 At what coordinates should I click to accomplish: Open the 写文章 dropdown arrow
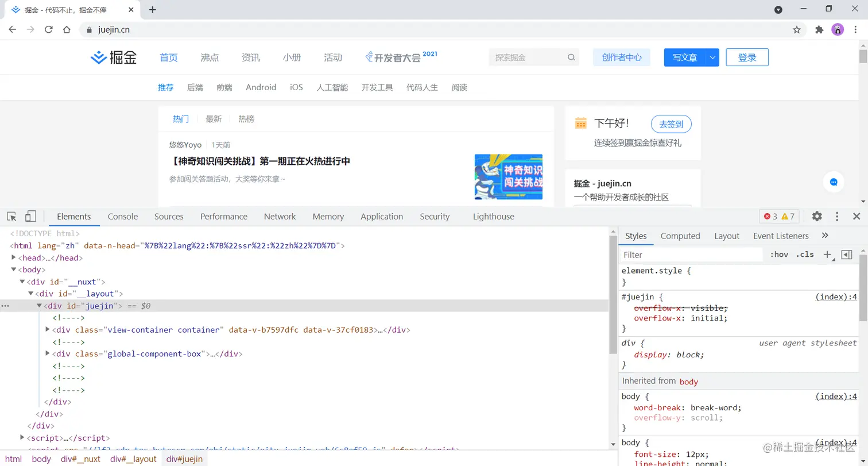click(x=712, y=57)
